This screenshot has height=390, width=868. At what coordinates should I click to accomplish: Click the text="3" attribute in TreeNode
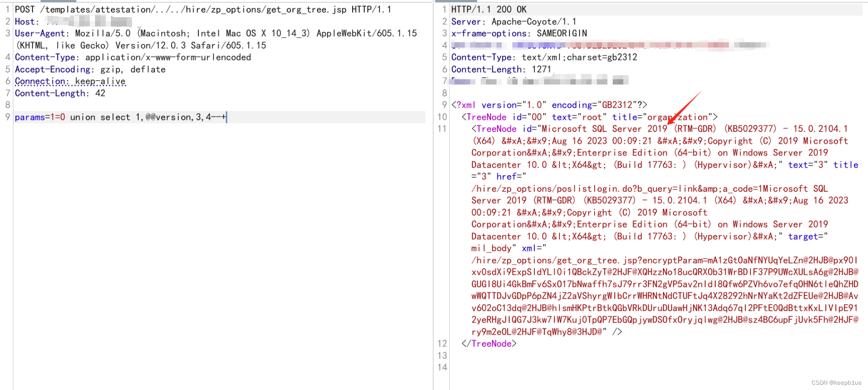pyautogui.click(x=808, y=165)
